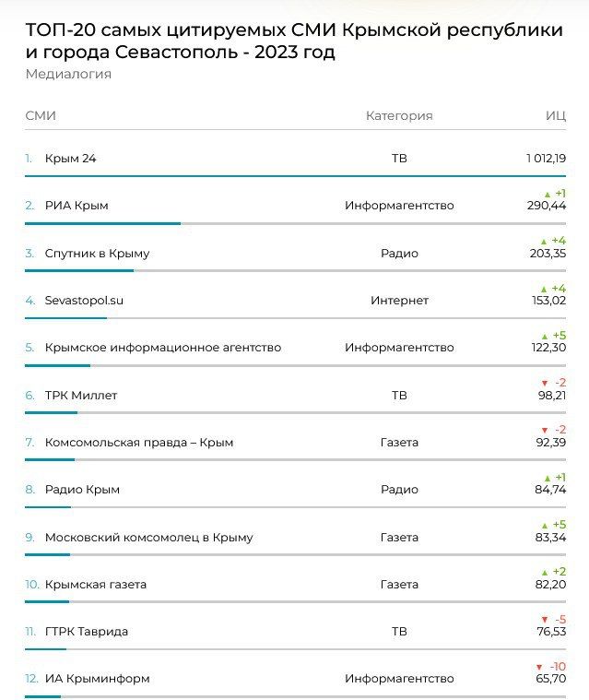Open the Крым 24 entry

point(70,159)
